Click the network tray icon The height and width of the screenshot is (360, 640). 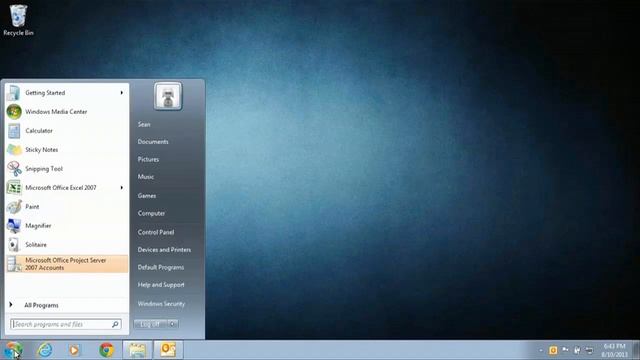click(589, 350)
